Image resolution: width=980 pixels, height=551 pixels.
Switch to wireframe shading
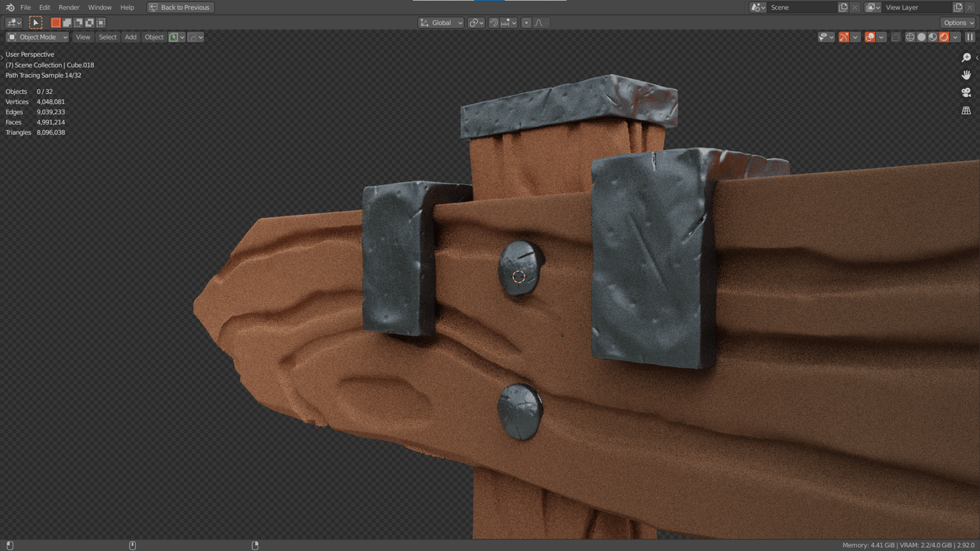(x=910, y=37)
